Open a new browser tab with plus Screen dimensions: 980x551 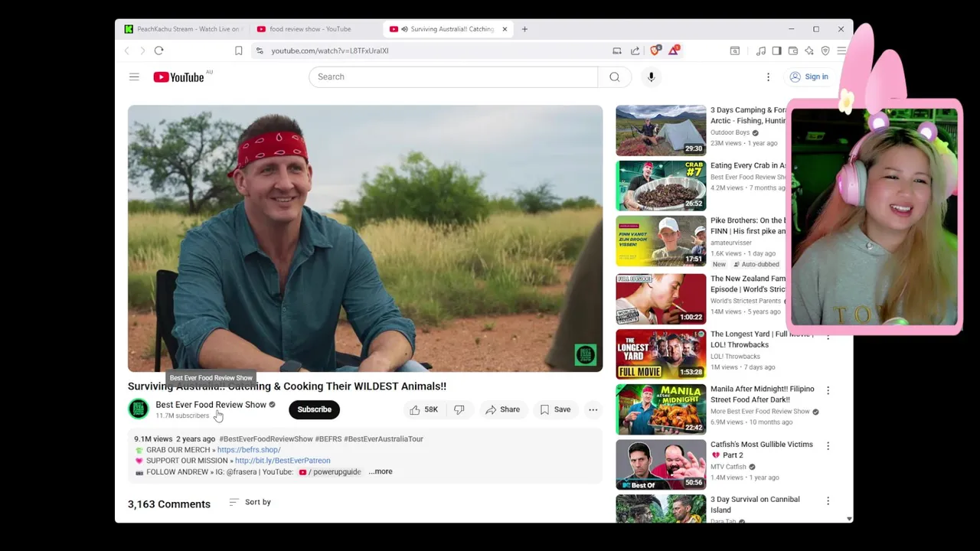pos(524,29)
